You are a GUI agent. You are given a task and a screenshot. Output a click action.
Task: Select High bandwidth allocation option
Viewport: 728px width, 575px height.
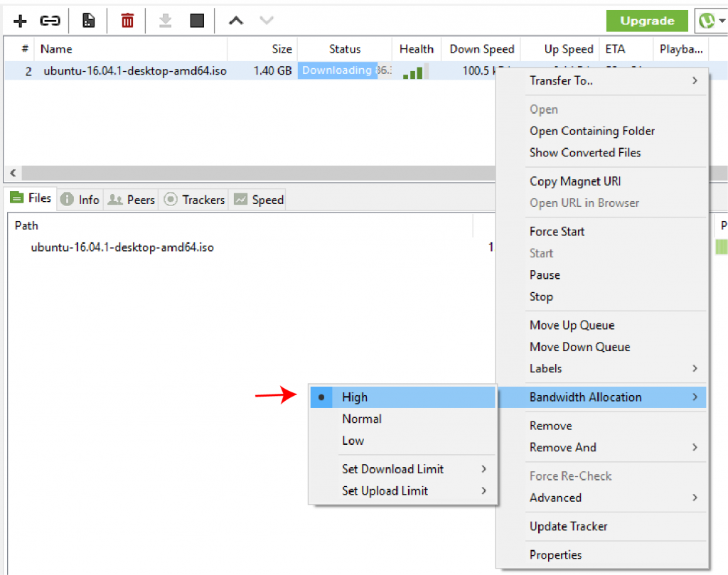pos(402,397)
